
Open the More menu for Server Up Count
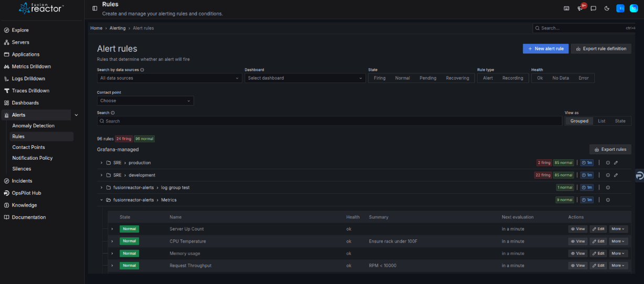[x=618, y=229]
